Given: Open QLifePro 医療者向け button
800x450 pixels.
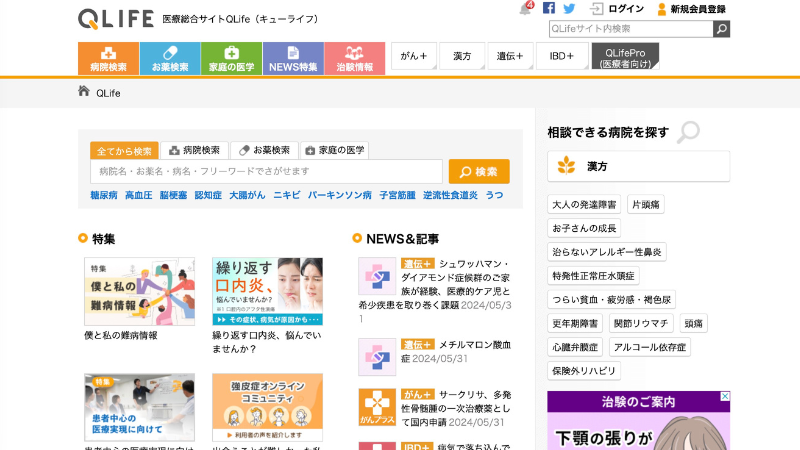Looking at the screenshot, I should tap(626, 56).
